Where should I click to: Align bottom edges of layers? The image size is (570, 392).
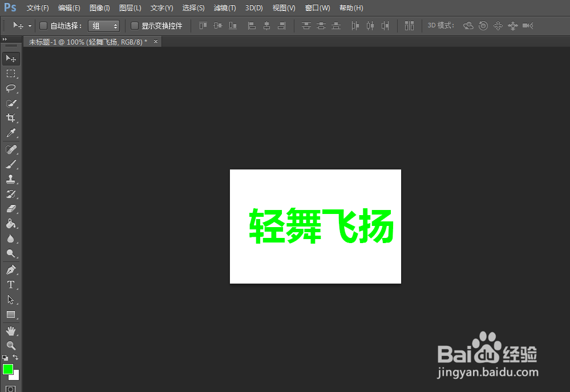pyautogui.click(x=233, y=26)
